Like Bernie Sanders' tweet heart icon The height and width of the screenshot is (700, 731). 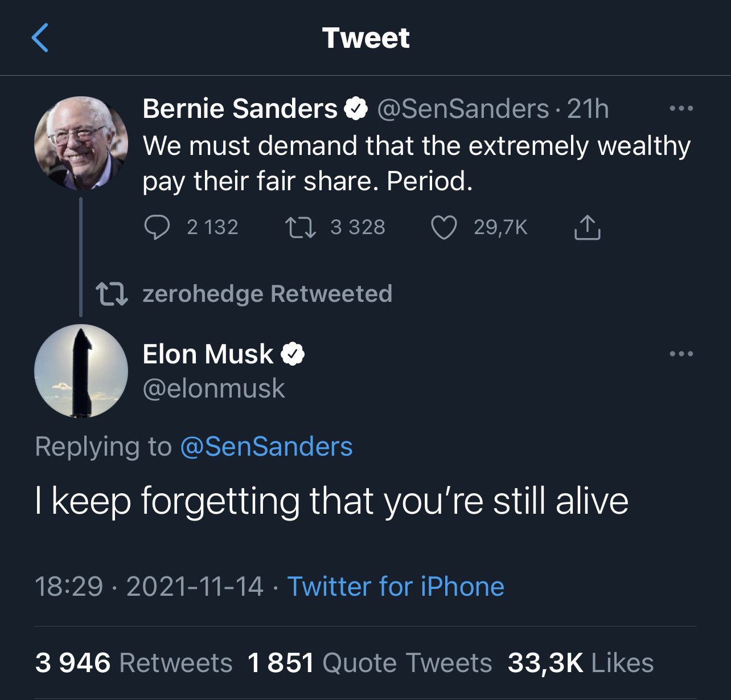pyautogui.click(x=443, y=228)
